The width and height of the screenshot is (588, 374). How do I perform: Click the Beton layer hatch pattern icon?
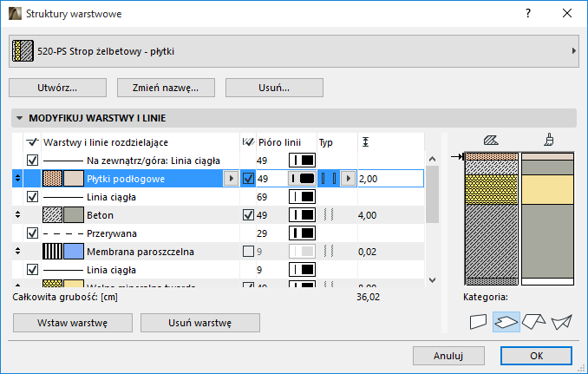pos(52,215)
